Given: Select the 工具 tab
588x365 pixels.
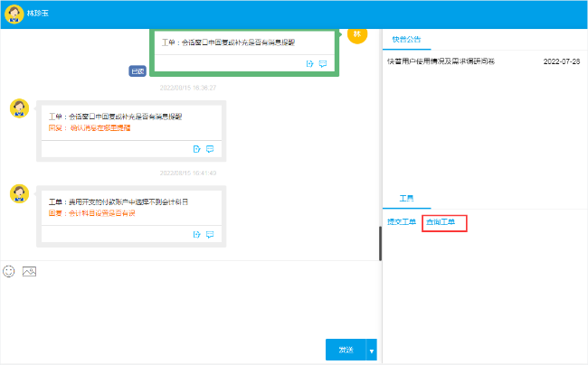Looking at the screenshot, I should coord(406,198).
